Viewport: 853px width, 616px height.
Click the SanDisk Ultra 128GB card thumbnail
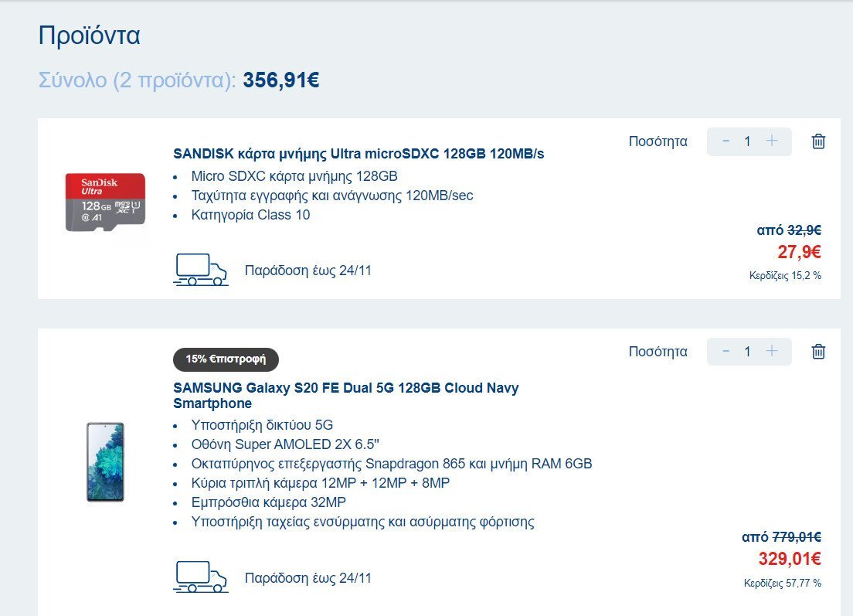[105, 202]
